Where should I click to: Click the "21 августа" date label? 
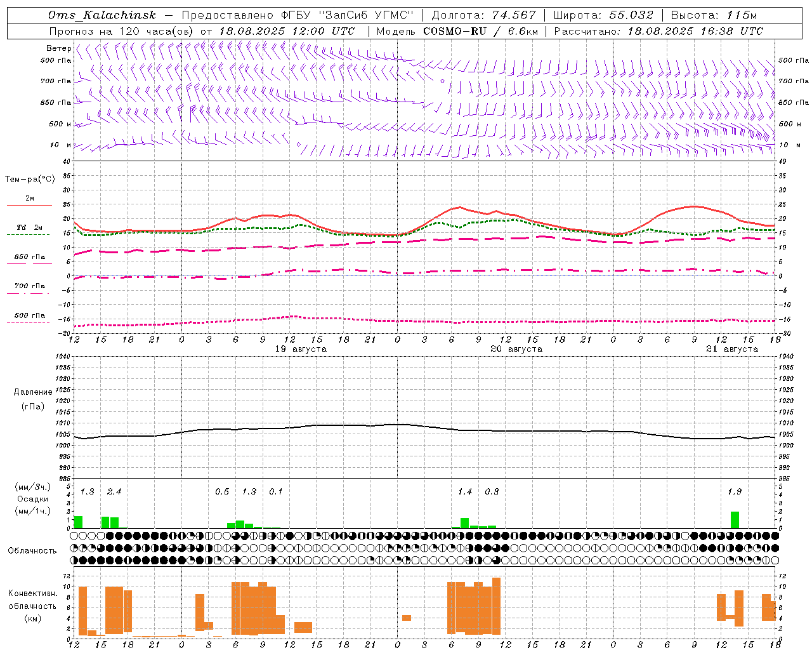point(732,349)
